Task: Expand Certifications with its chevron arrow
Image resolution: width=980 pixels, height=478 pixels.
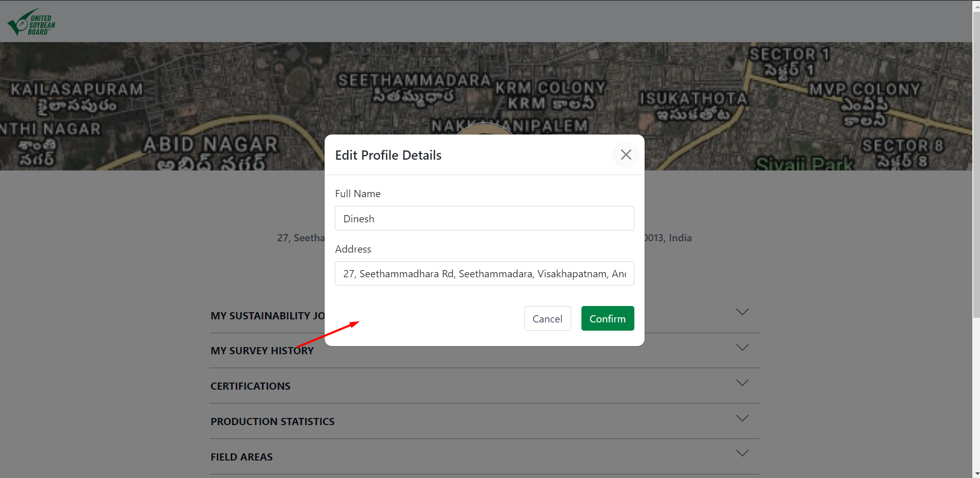Action: click(x=742, y=383)
